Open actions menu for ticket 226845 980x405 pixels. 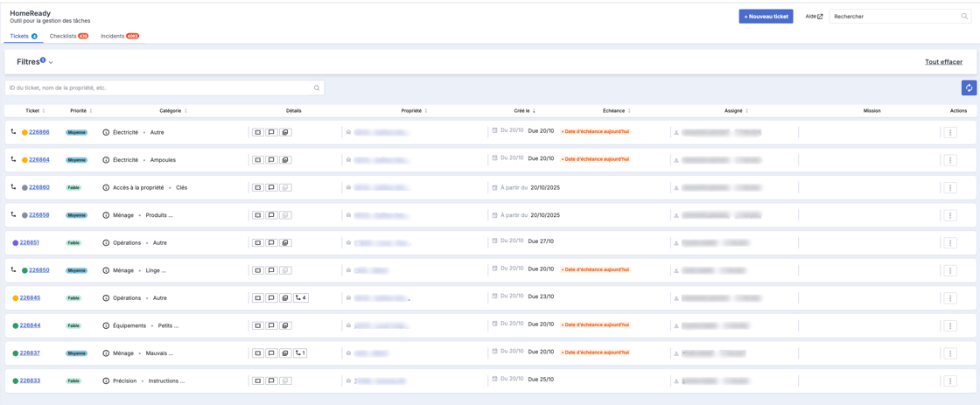(x=950, y=298)
